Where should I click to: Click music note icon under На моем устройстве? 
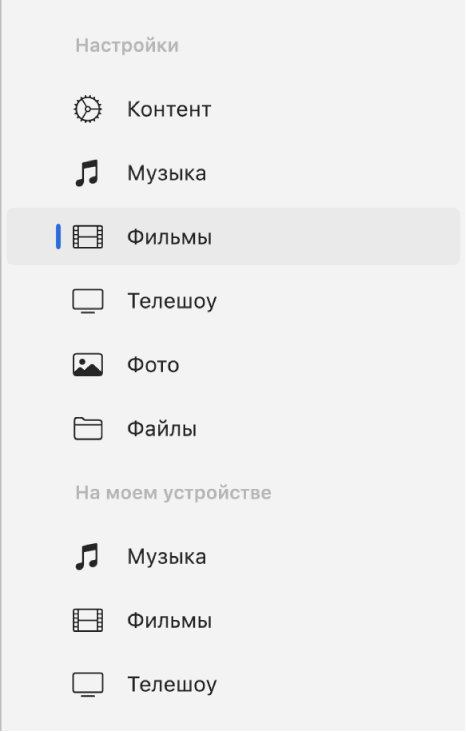point(87,556)
